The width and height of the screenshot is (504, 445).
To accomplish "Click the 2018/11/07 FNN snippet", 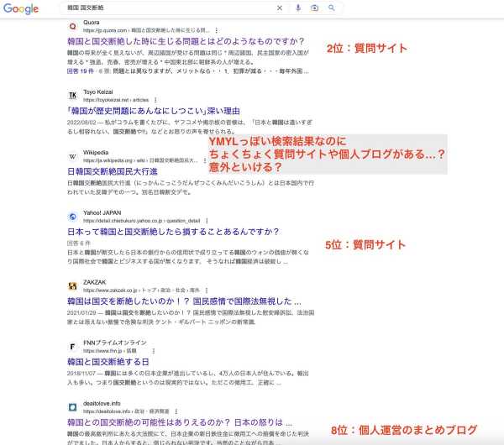I will [188, 378].
